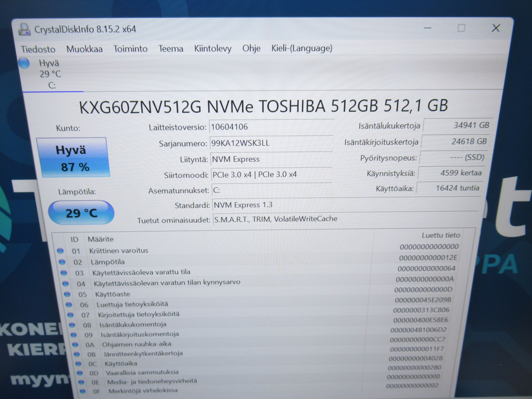Click the Hyvä 87 % health status button
This screenshot has width=532, height=399.
click(x=73, y=157)
